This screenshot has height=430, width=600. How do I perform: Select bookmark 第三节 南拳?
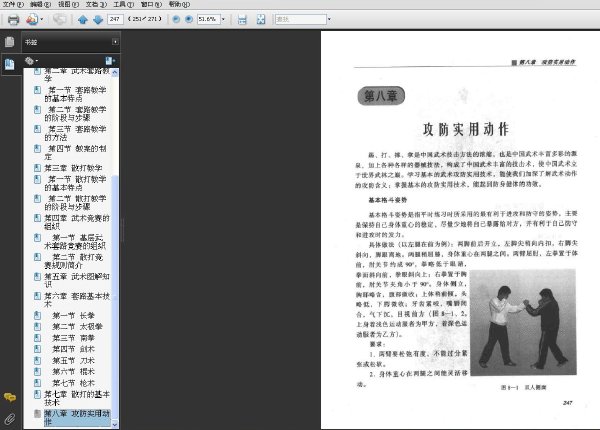[73, 338]
